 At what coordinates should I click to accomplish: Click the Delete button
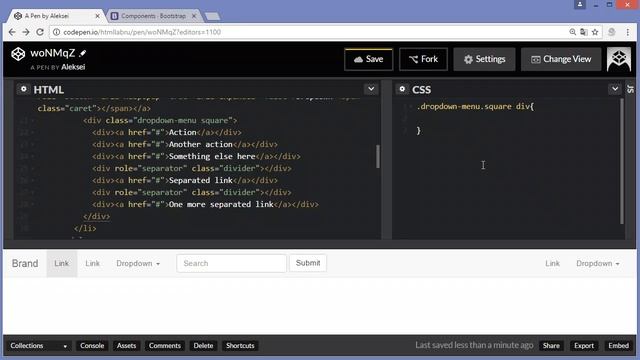(x=203, y=346)
